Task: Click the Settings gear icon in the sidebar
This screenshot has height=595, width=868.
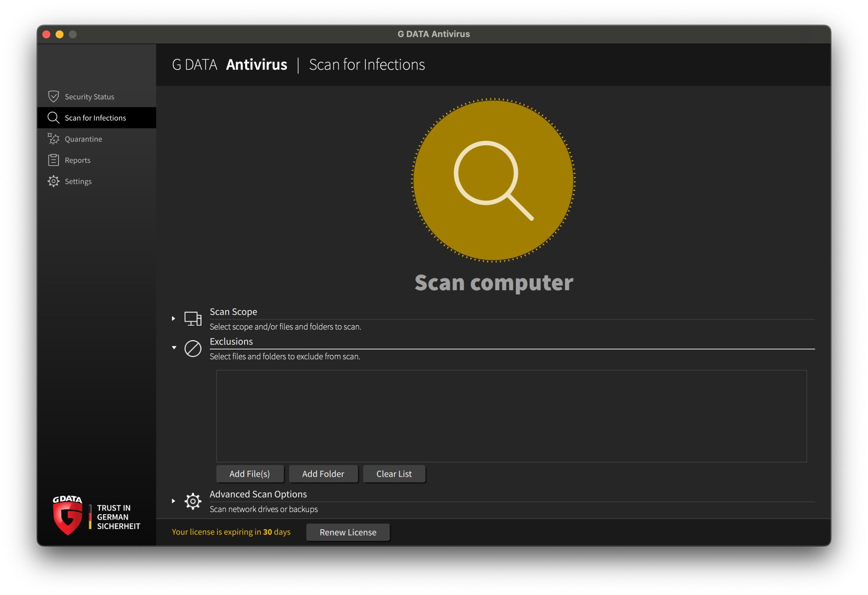Action: tap(54, 181)
